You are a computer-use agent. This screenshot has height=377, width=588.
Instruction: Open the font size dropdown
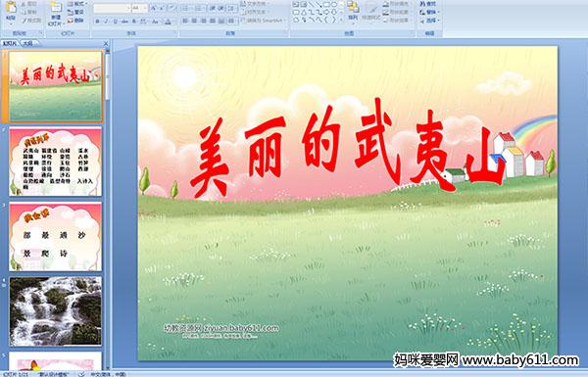[139, 8]
